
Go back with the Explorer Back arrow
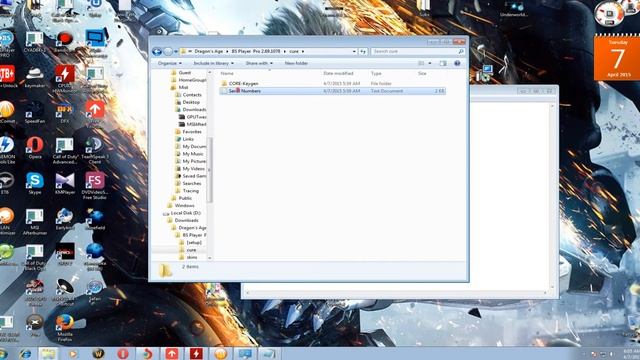click(x=157, y=51)
